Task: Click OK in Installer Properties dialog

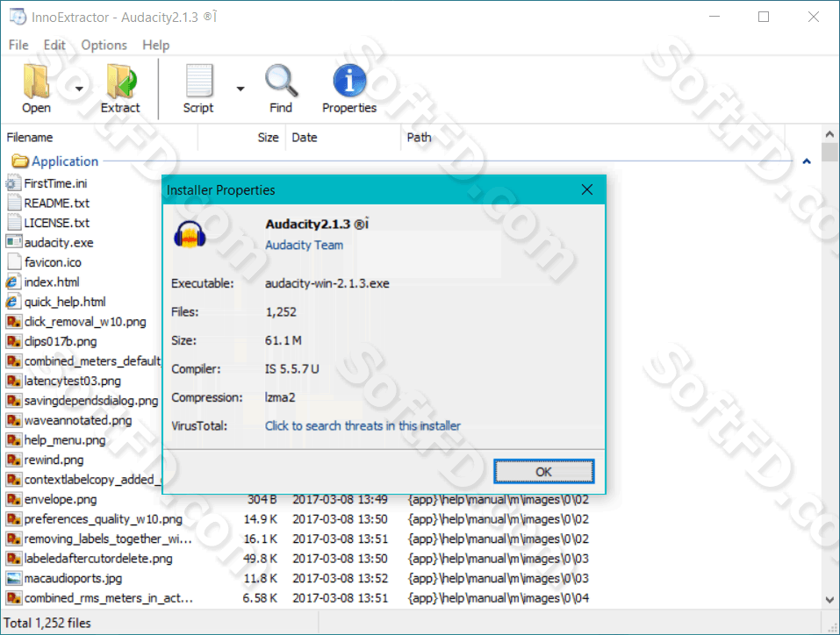Action: pos(543,472)
